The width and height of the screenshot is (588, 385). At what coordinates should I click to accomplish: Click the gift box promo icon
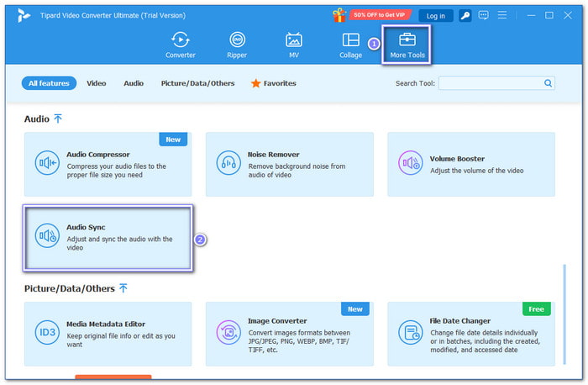[339, 15]
